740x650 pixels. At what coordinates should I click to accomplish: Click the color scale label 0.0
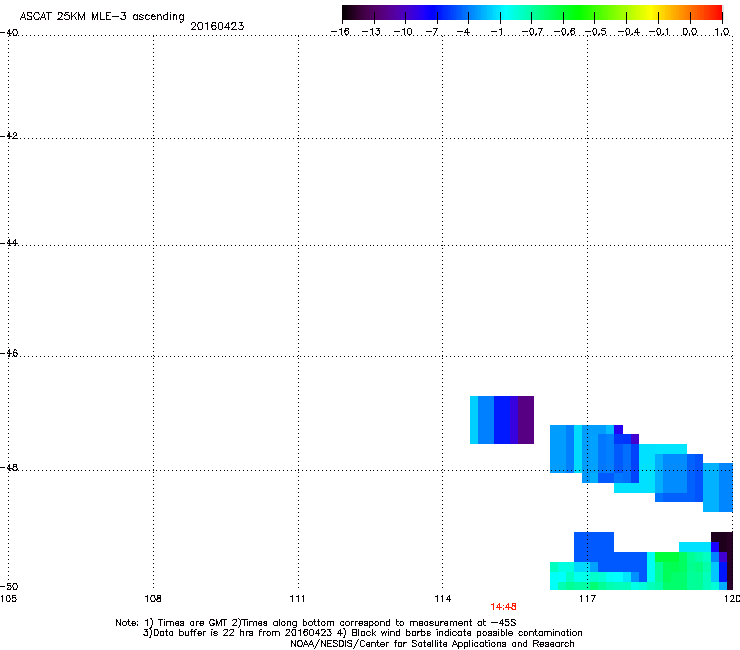click(x=690, y=32)
